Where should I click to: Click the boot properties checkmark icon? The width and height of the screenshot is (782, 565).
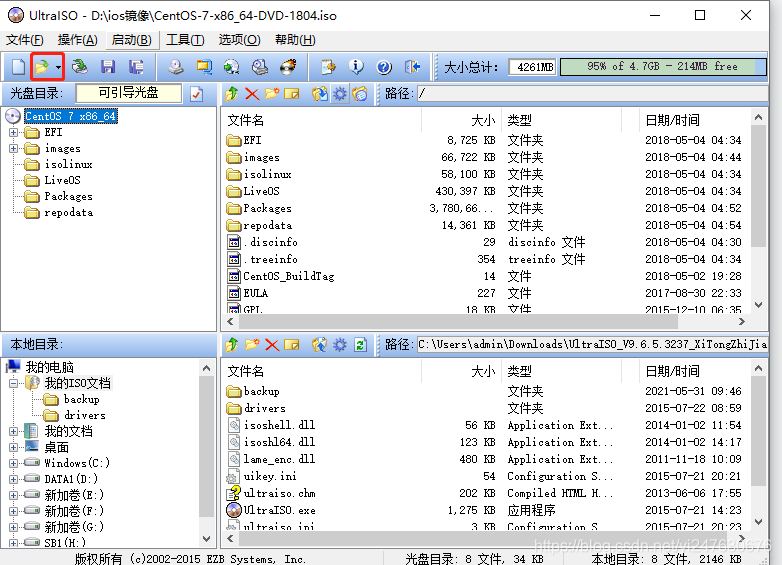pos(196,94)
